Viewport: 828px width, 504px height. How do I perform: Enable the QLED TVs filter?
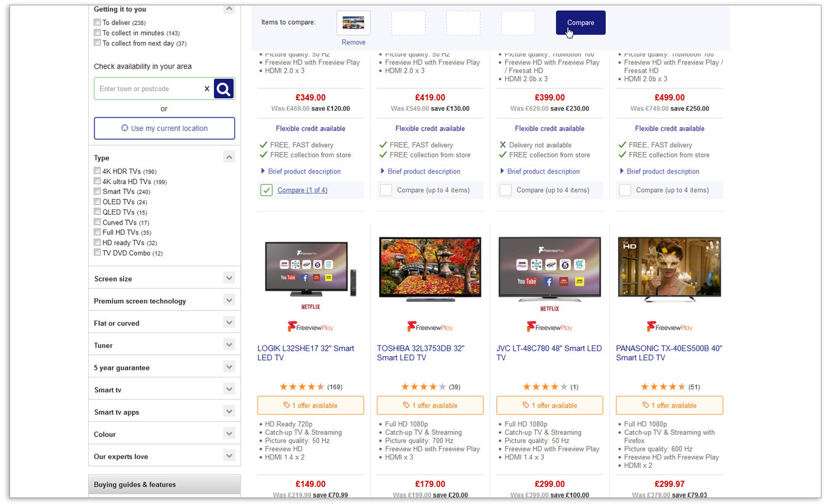point(97,212)
